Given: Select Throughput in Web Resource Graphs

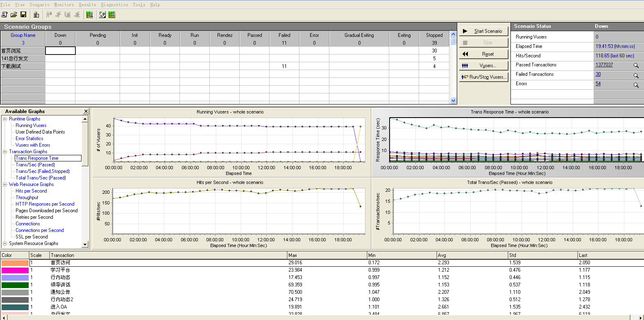Looking at the screenshot, I should [x=27, y=197].
